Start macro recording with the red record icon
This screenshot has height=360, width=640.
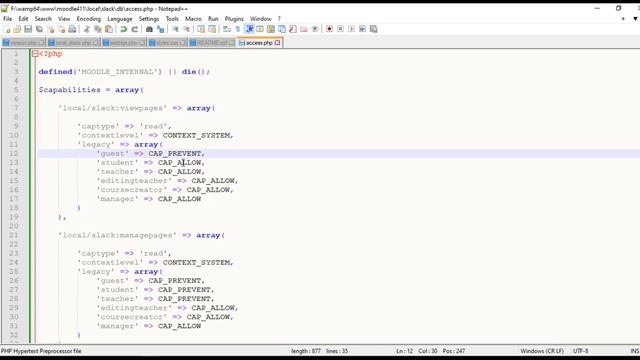pos(329,29)
